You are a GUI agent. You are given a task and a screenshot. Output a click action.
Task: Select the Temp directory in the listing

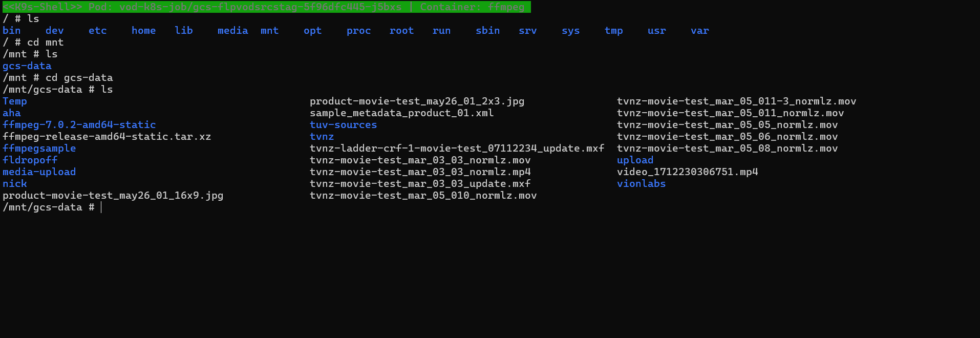15,101
